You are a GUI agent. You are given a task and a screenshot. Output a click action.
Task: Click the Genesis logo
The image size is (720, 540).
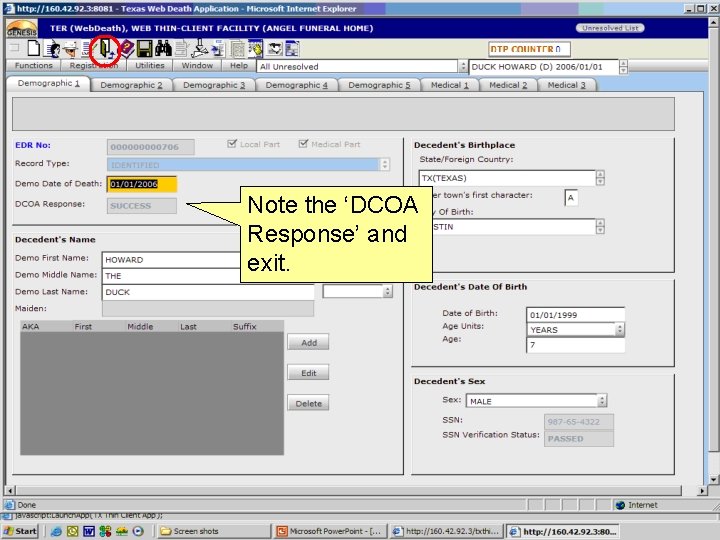click(22, 29)
